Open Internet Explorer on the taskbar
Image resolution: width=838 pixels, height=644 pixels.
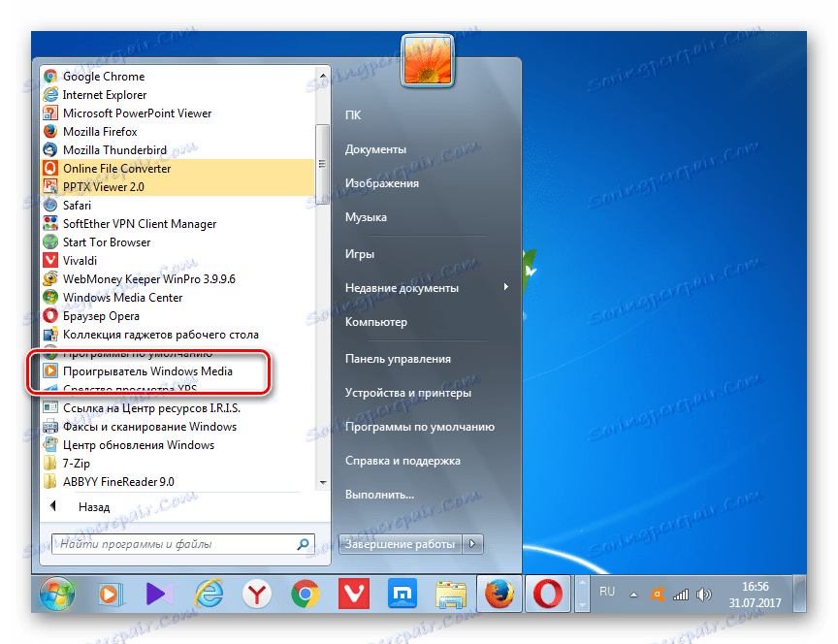209,594
